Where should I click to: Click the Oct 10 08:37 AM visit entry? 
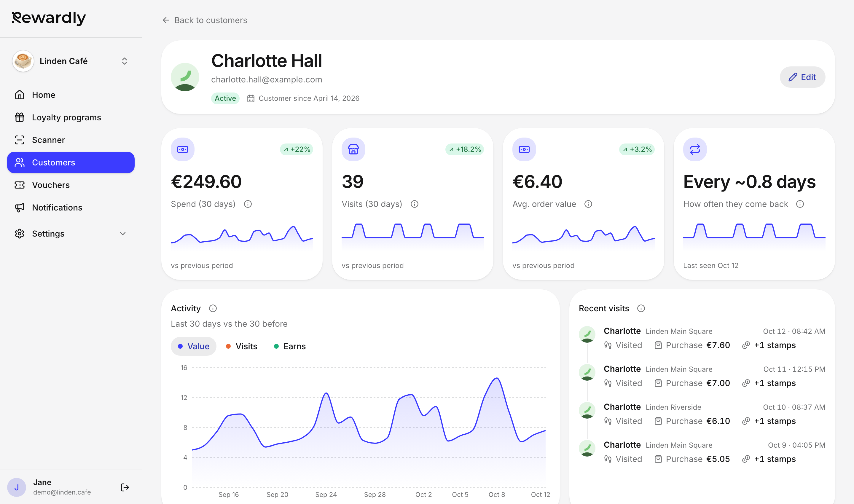click(x=702, y=414)
